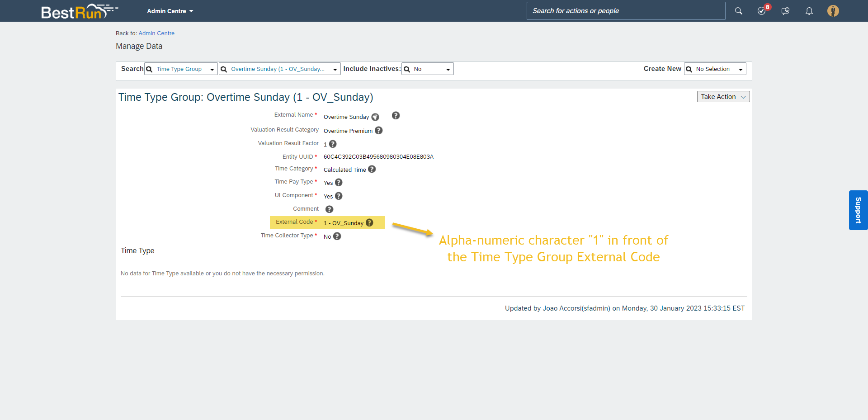Screen dimensions: 868x420
Task: Open the chat conversations icon
Action: click(x=786, y=11)
